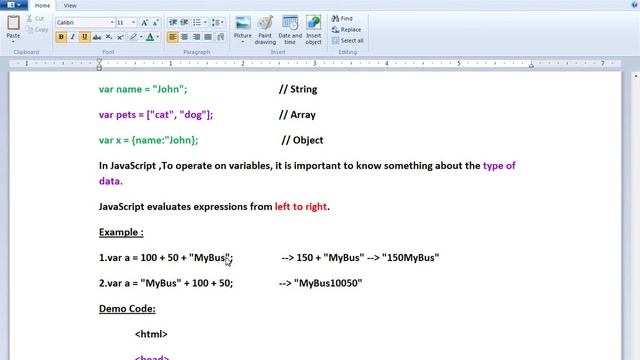Image resolution: width=640 pixels, height=360 pixels.
Task: Click the bullet list icon
Action: (x=197, y=22)
